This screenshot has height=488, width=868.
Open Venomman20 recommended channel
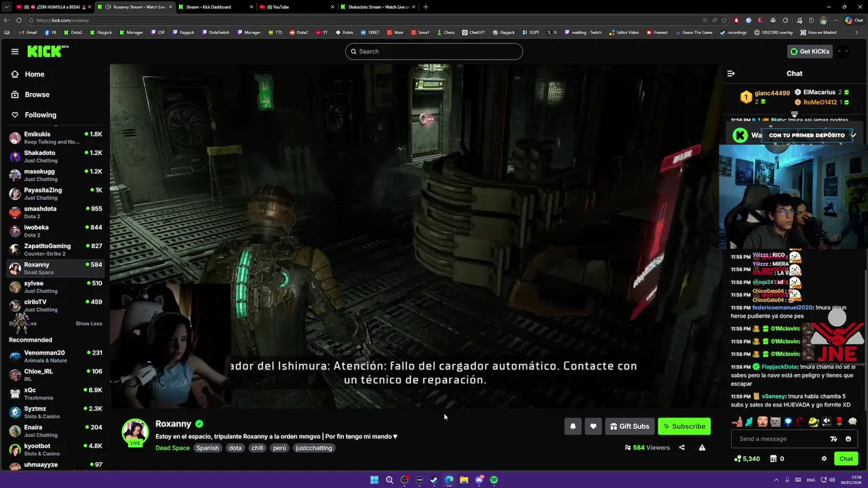click(55, 357)
